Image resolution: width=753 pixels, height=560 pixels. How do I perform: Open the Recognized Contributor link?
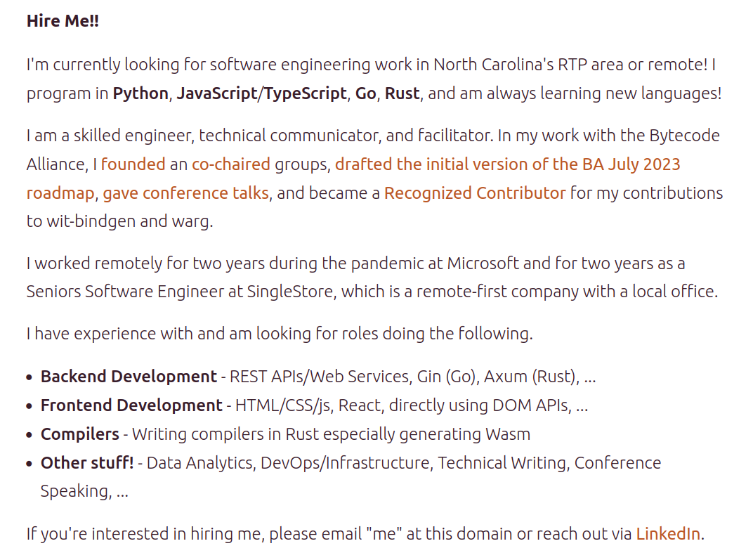475,193
